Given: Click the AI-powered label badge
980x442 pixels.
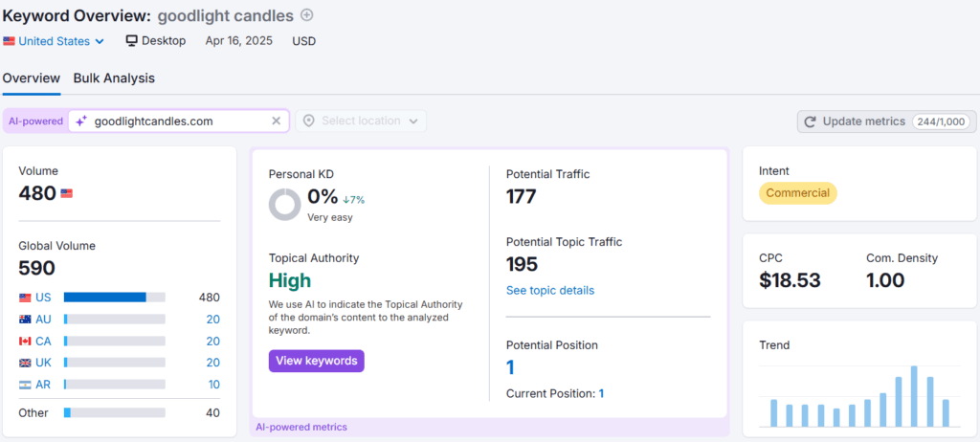Looking at the screenshot, I should tap(35, 122).
